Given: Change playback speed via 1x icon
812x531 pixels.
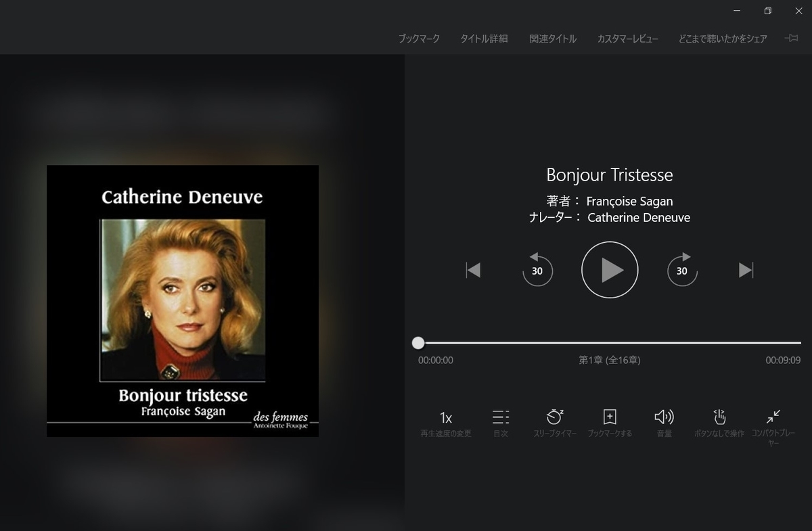Looking at the screenshot, I should click(x=446, y=417).
